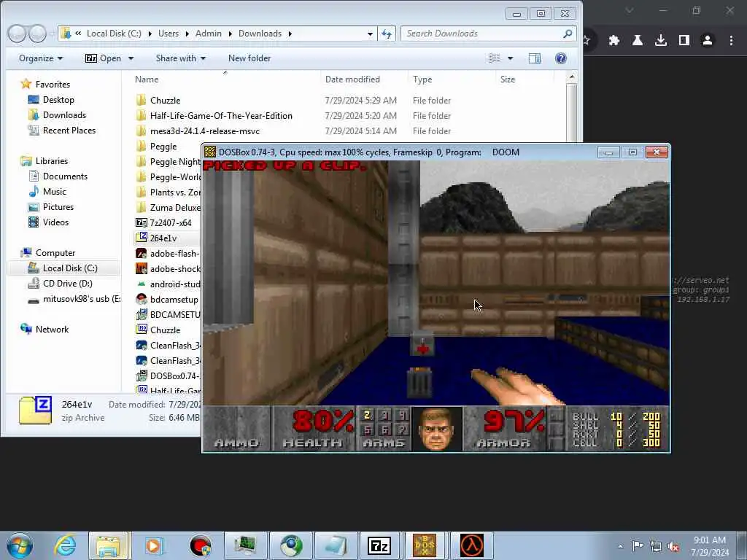Click the network tray icon

(x=656, y=546)
